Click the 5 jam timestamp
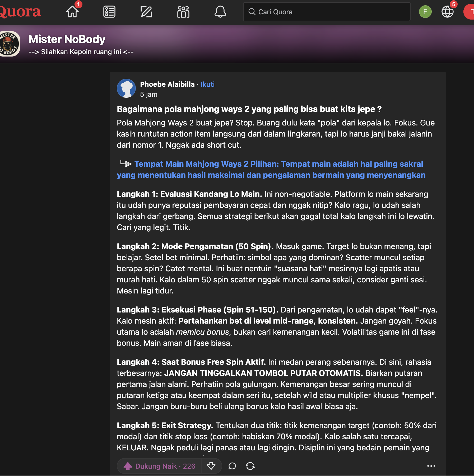The height and width of the screenshot is (476, 474). [149, 94]
